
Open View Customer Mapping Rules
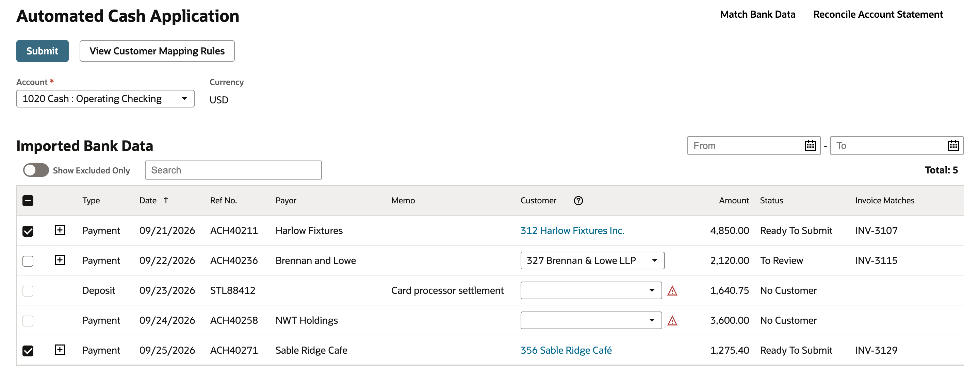tap(157, 51)
